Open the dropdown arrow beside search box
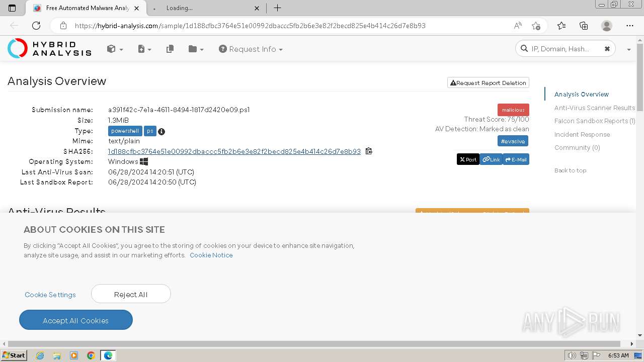The image size is (644, 362). (629, 49)
